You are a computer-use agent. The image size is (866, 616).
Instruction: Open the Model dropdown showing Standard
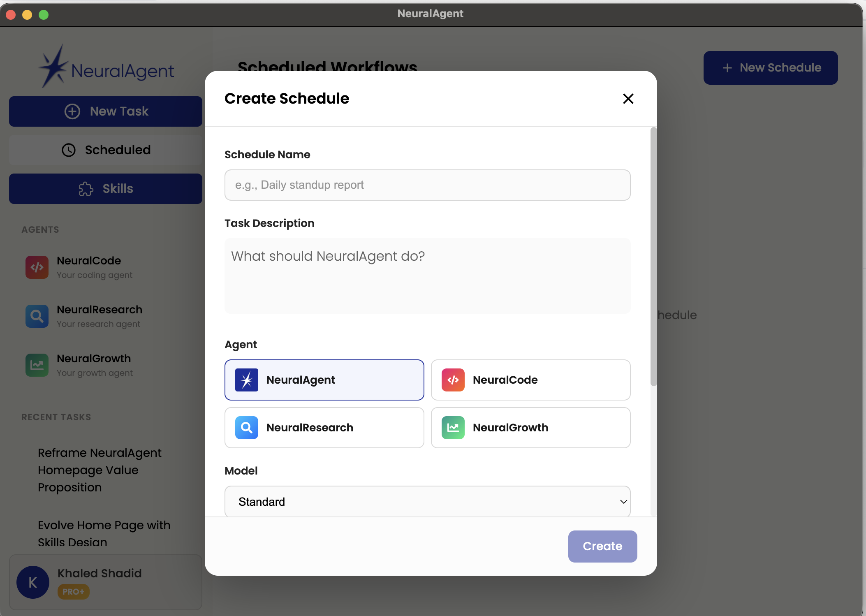coord(427,501)
